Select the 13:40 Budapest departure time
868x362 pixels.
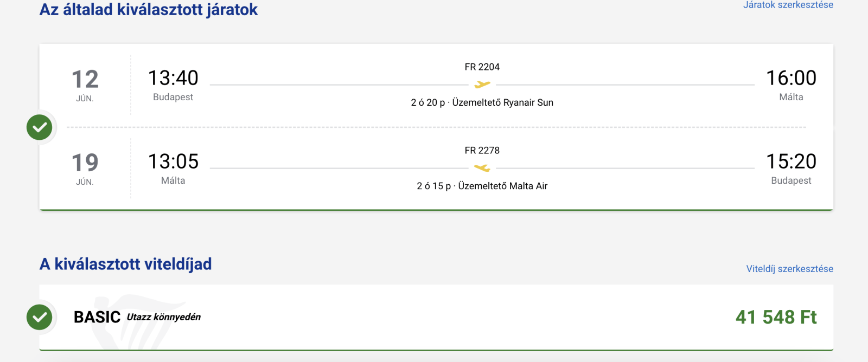tap(173, 79)
